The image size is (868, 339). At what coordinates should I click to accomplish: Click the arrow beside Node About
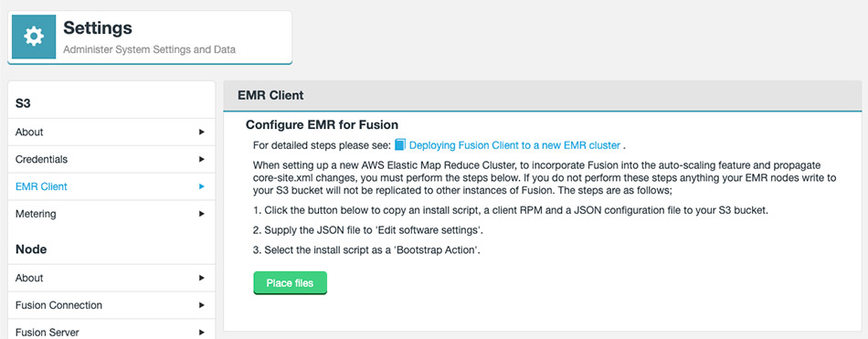tap(202, 278)
